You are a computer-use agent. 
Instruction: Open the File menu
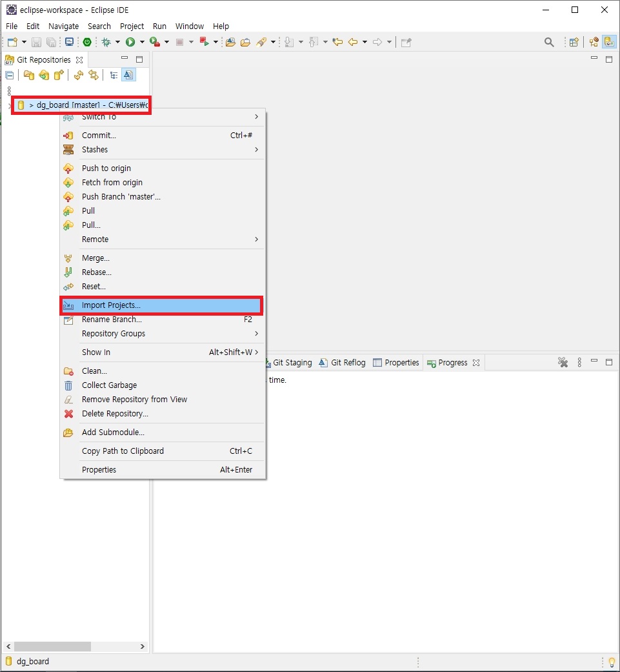[12, 26]
